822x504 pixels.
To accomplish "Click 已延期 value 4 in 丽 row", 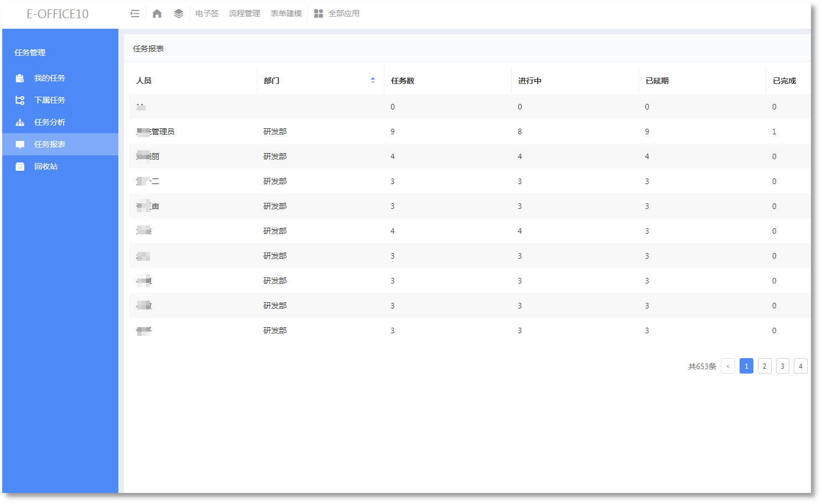I will 647,156.
